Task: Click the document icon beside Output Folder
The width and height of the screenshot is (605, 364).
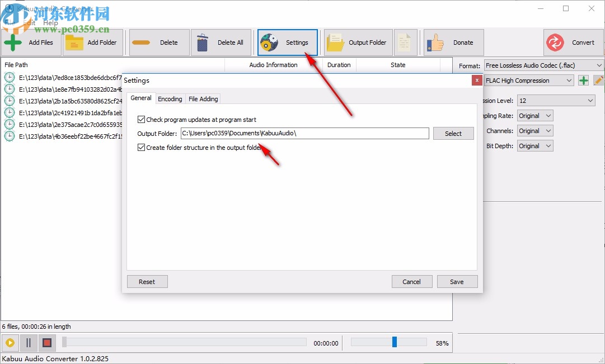Action: 405,42
